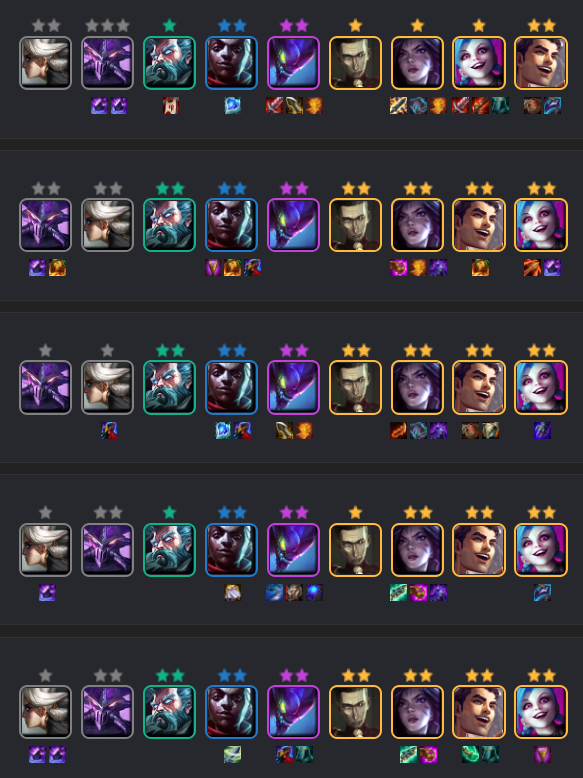Click the single item beneath third-row Jinx

click(x=542, y=430)
